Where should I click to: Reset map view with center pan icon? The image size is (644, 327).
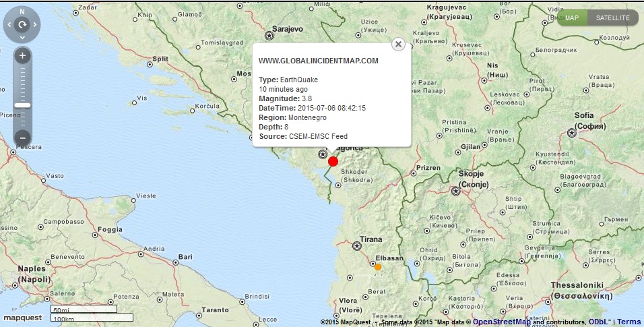point(22,25)
